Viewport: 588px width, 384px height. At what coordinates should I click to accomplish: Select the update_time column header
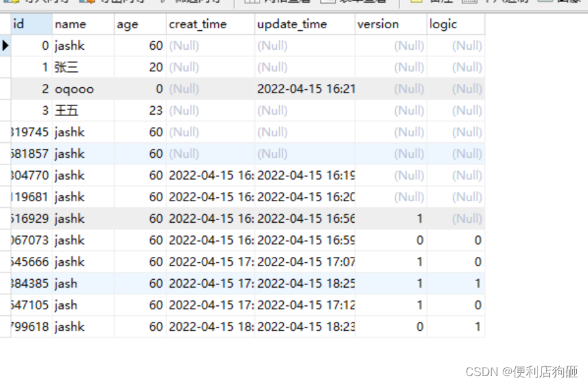pyautogui.click(x=305, y=24)
